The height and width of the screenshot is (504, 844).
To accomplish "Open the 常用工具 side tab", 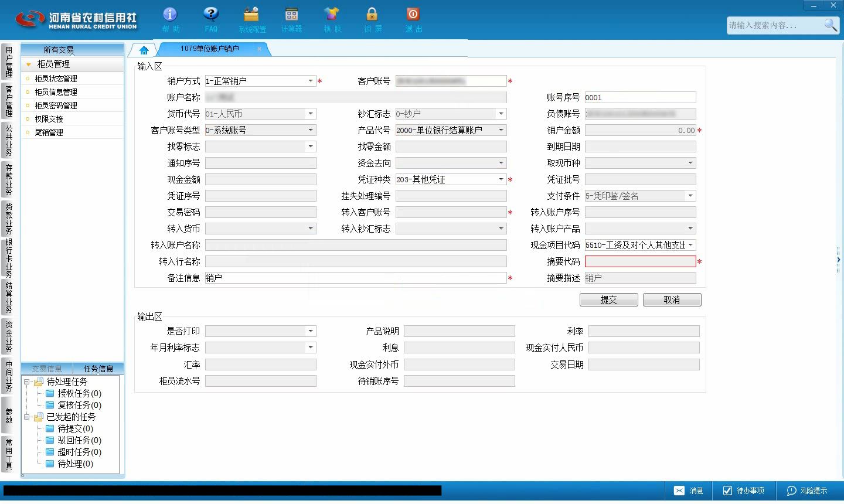I will (9, 454).
